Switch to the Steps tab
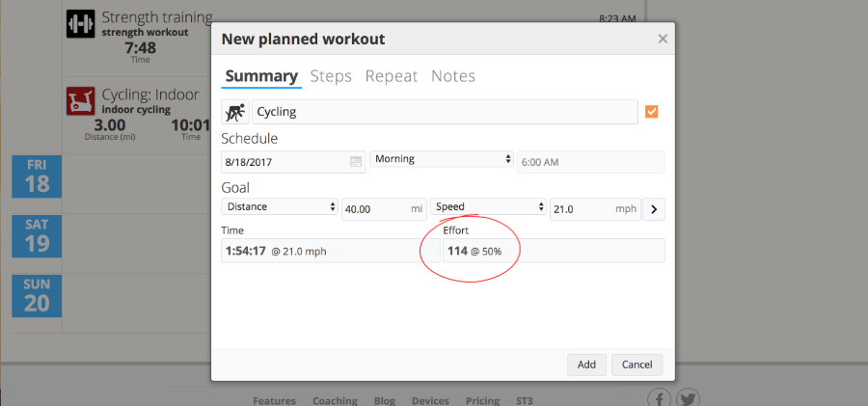868x406 pixels. (331, 76)
